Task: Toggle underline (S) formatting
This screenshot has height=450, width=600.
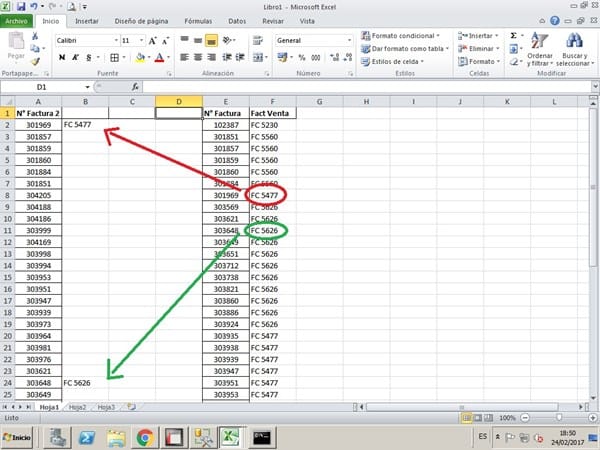Action: [88, 57]
